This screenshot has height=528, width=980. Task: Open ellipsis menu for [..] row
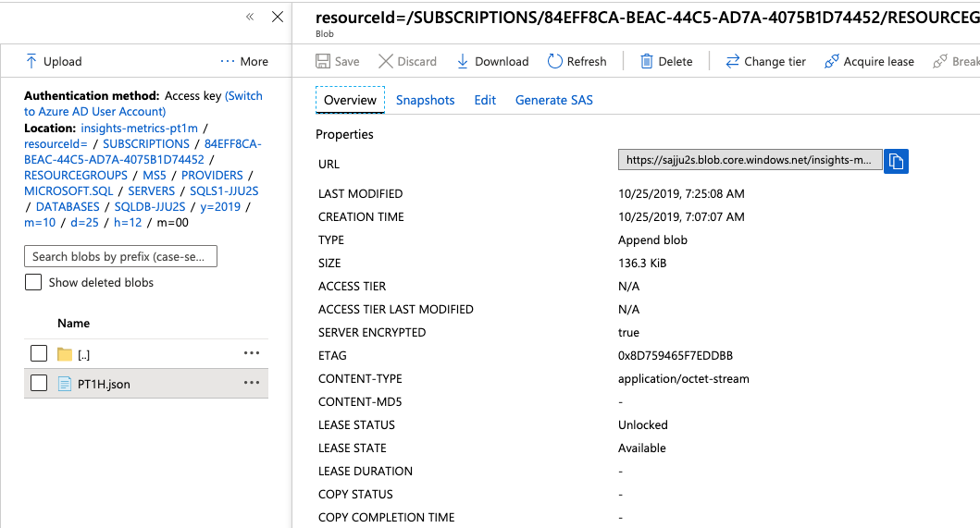pyautogui.click(x=252, y=353)
